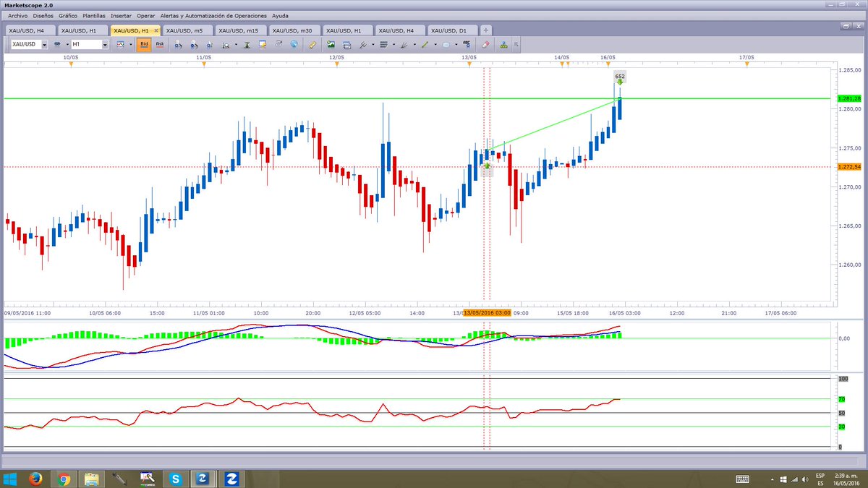Viewport: 868px width, 488px height.
Task: Click the insert picture icon
Action: pos(331,44)
